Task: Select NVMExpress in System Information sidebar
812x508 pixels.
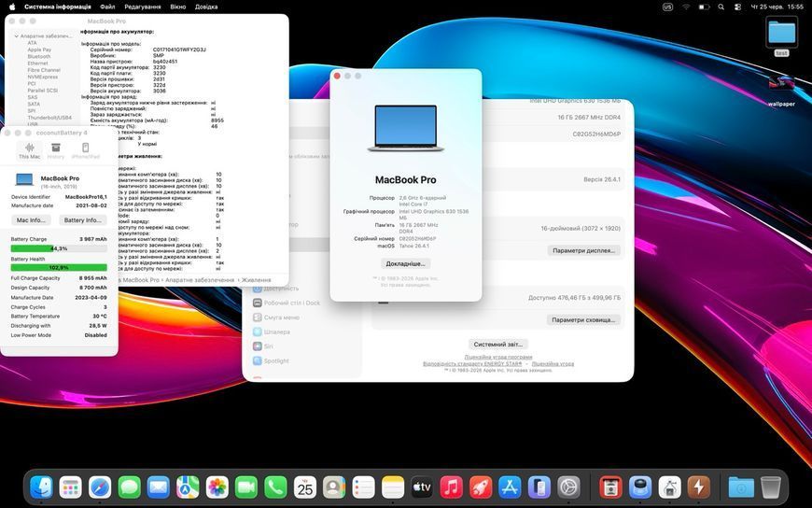Action: [42, 77]
